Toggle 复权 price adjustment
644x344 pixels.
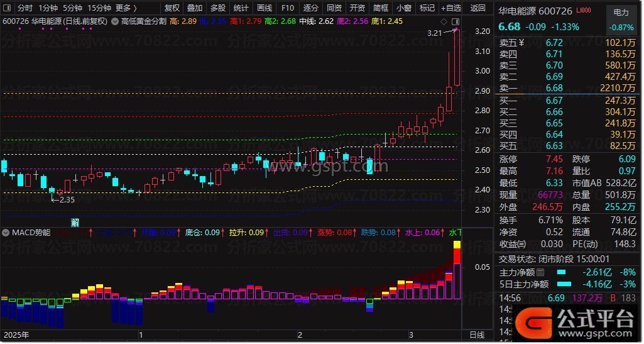pyautogui.click(x=172, y=8)
